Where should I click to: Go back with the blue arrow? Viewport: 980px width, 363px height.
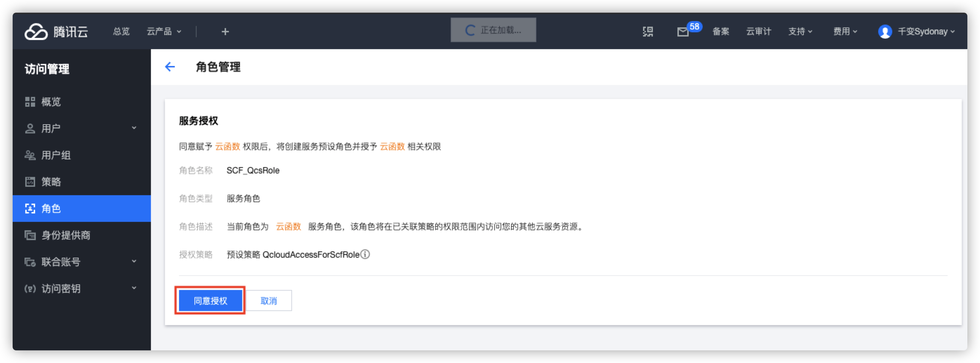[x=170, y=67]
